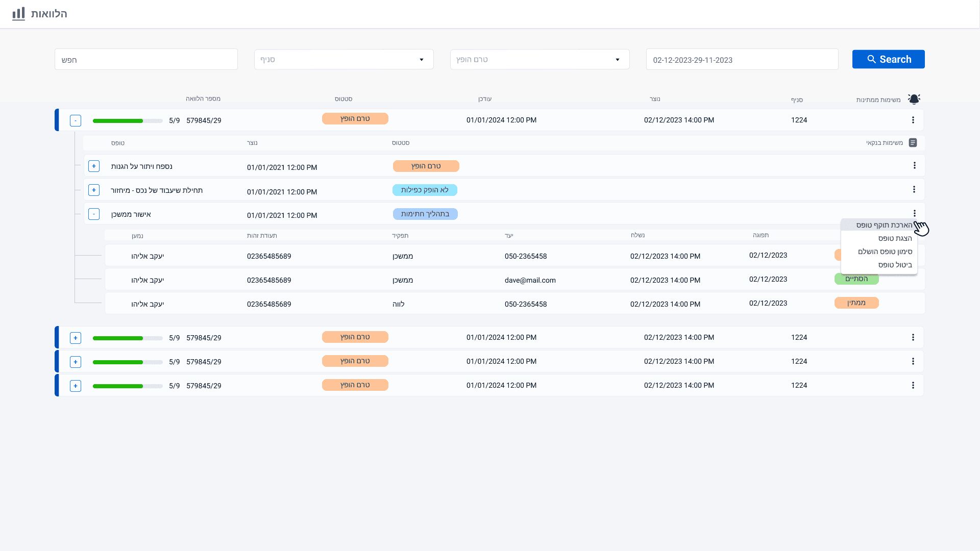
Task: Collapse the first loan row with minus
Action: point(76,121)
